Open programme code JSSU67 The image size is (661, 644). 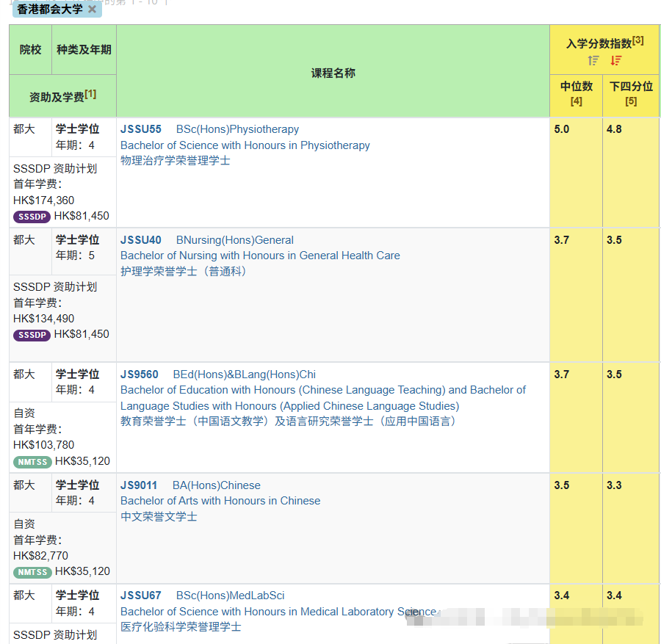click(141, 596)
